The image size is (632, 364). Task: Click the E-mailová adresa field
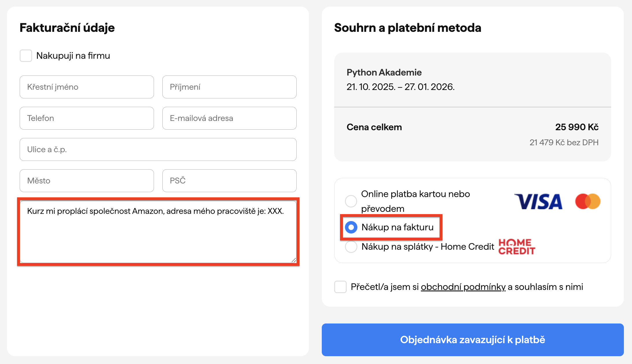(x=229, y=118)
